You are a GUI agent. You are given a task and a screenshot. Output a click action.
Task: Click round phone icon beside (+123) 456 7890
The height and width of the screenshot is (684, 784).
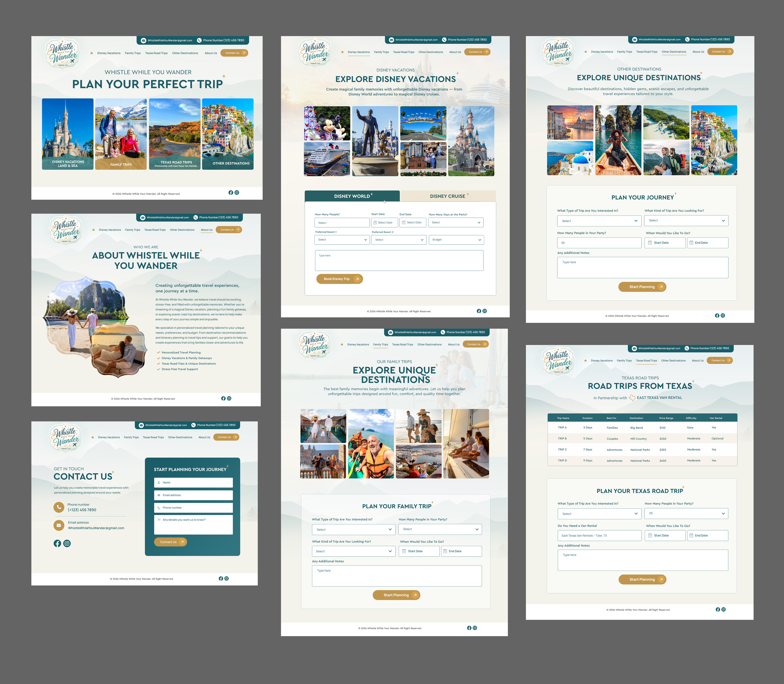point(59,507)
